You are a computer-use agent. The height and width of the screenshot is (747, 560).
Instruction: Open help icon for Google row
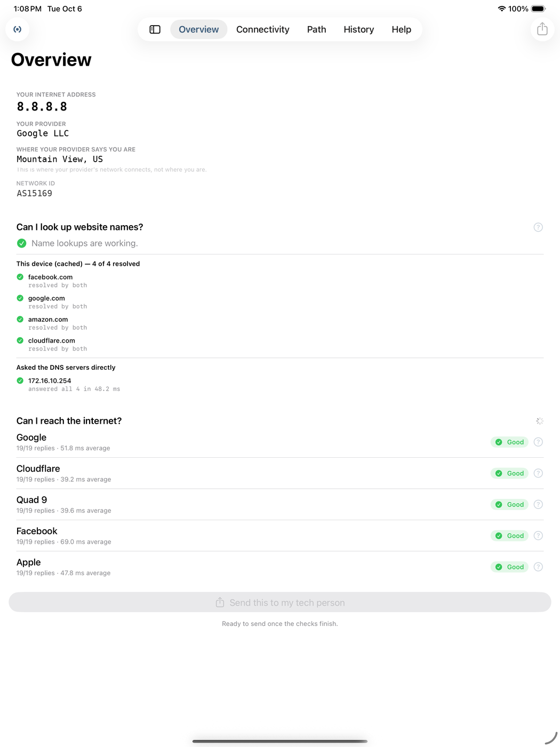(x=538, y=442)
